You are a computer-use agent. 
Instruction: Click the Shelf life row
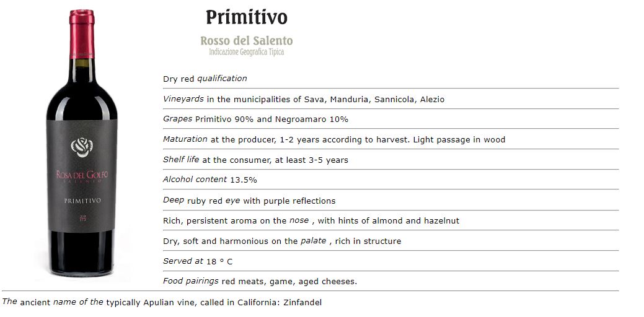click(255, 160)
